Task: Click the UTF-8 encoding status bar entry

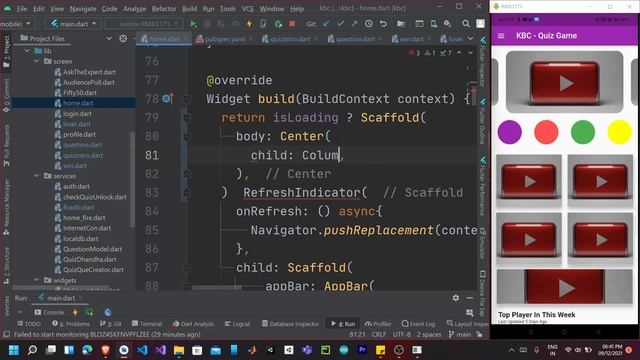Action: point(402,334)
